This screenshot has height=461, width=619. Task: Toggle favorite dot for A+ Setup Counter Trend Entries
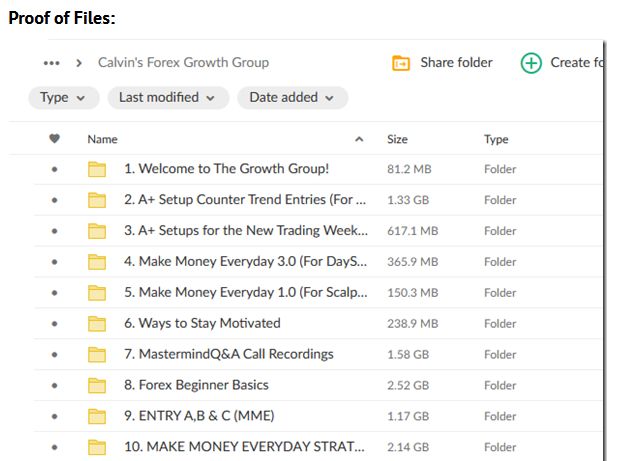54,200
